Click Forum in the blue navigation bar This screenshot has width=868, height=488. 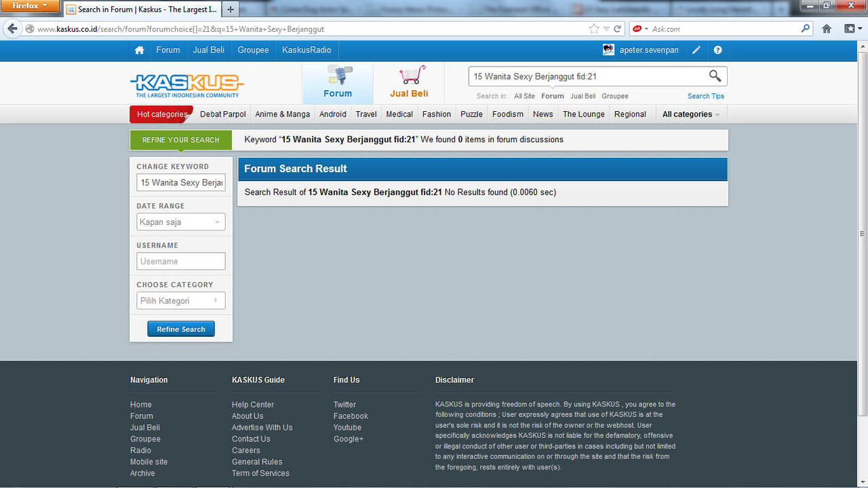tap(168, 50)
